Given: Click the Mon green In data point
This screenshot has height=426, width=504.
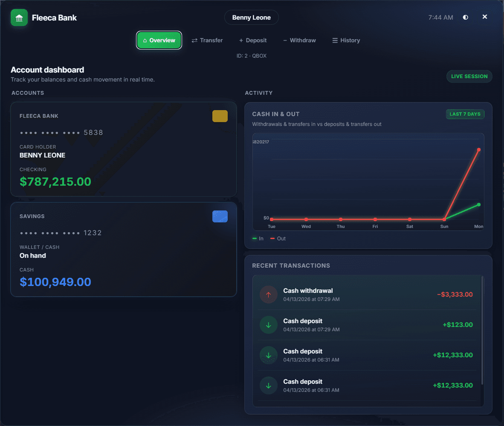Looking at the screenshot, I should (478, 204).
